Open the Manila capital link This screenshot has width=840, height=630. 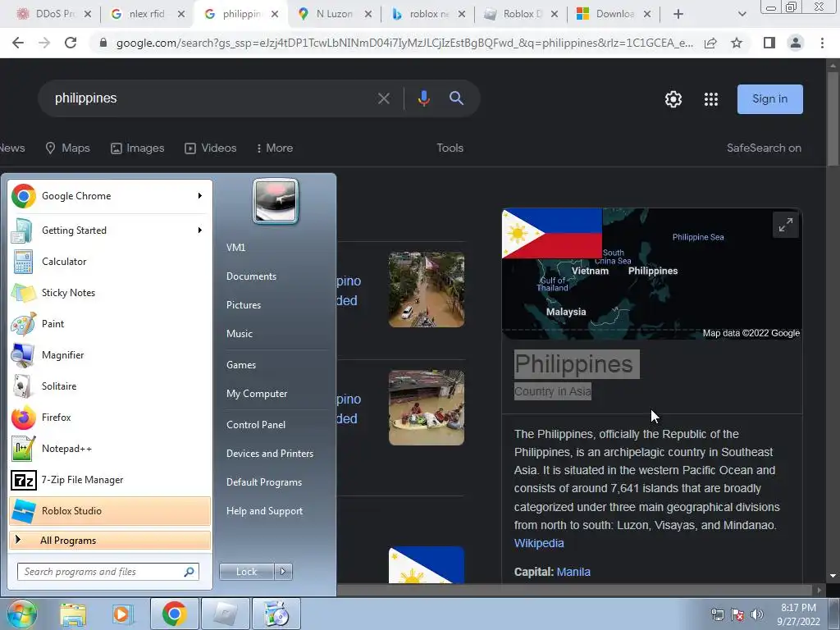tap(573, 572)
